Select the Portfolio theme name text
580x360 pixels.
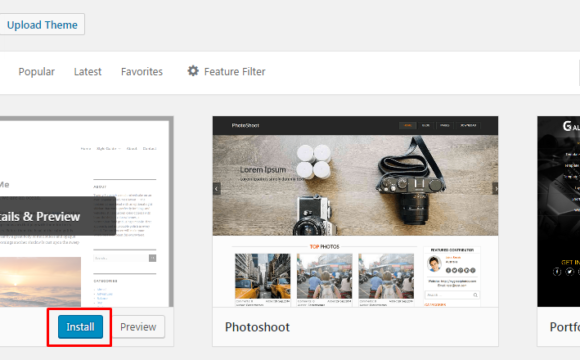coord(564,327)
